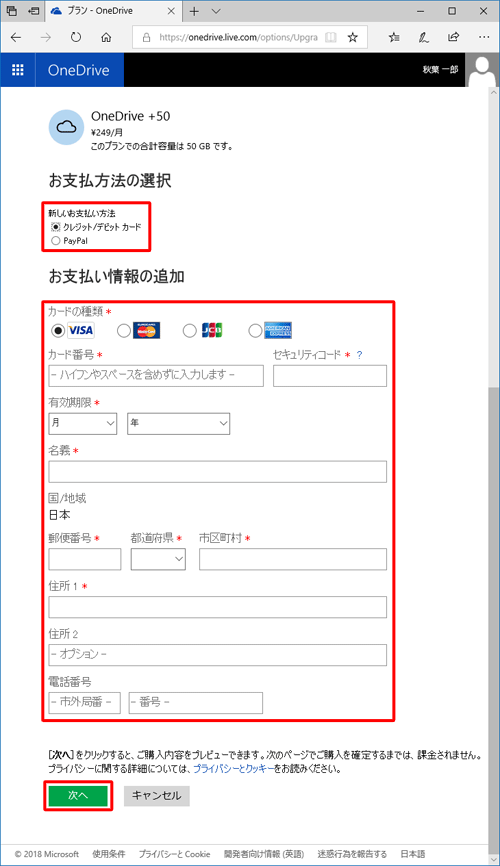Open account name 秋葉 一郎

point(440,70)
